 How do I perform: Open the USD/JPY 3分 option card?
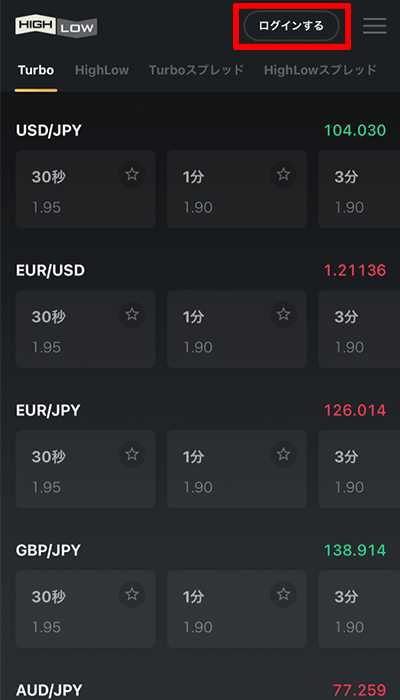359,189
